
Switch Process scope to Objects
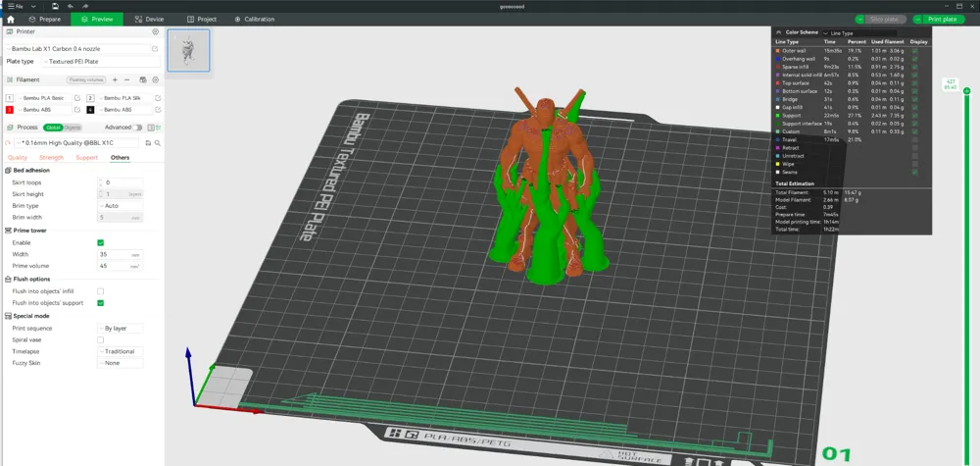coord(73,128)
